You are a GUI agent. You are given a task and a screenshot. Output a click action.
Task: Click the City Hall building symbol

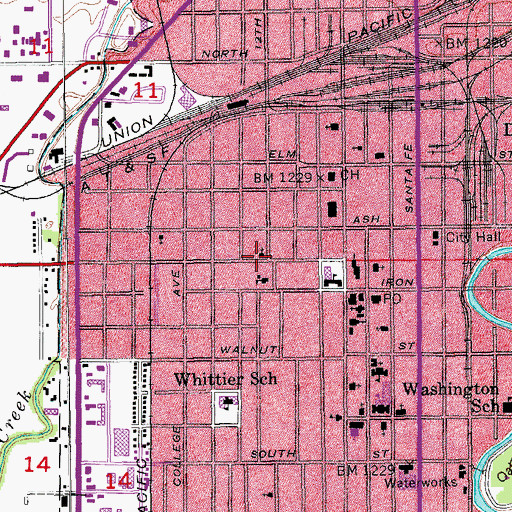pyautogui.click(x=435, y=238)
